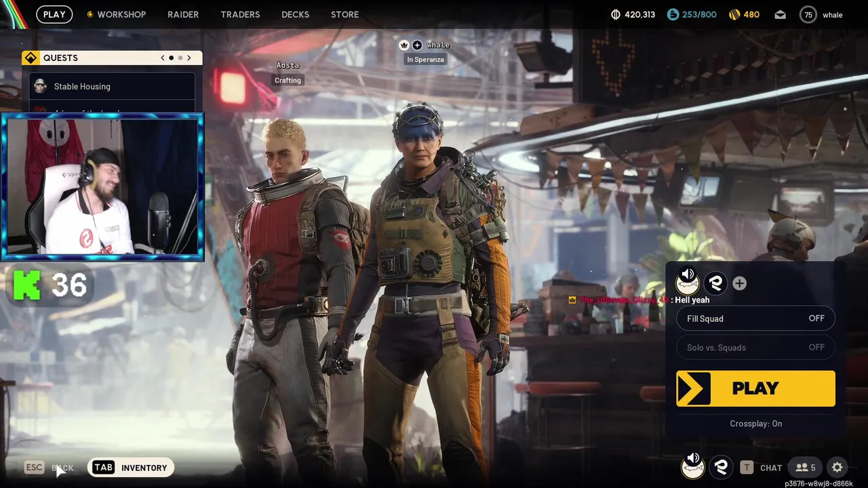
Task: Add a squad member with plus button
Action: (739, 283)
